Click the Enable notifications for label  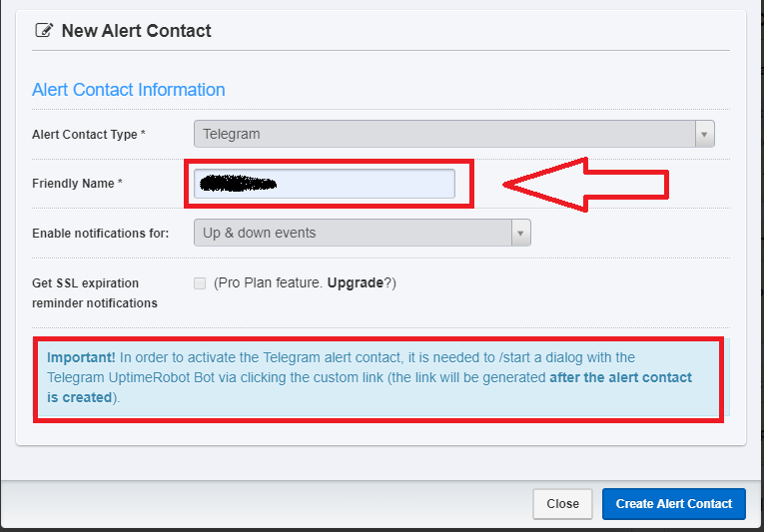(100, 234)
